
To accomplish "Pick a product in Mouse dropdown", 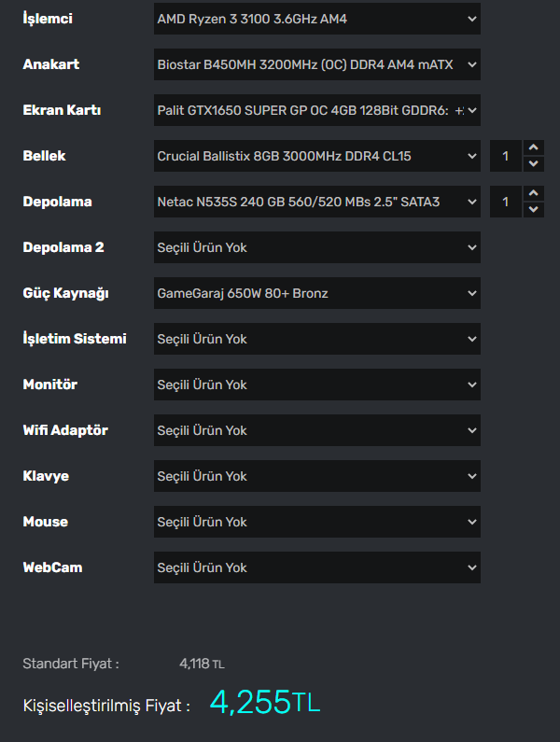I will [x=316, y=522].
